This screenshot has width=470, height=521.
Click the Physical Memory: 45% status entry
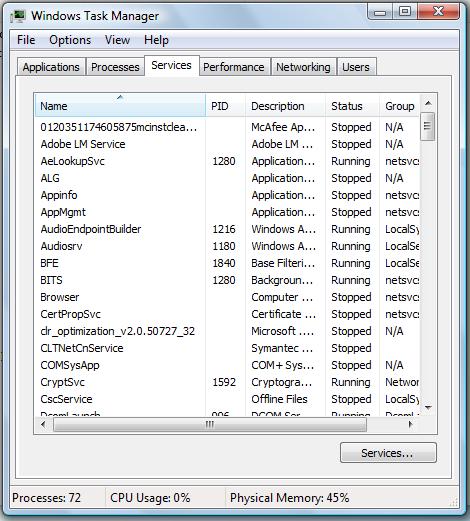coord(289,498)
